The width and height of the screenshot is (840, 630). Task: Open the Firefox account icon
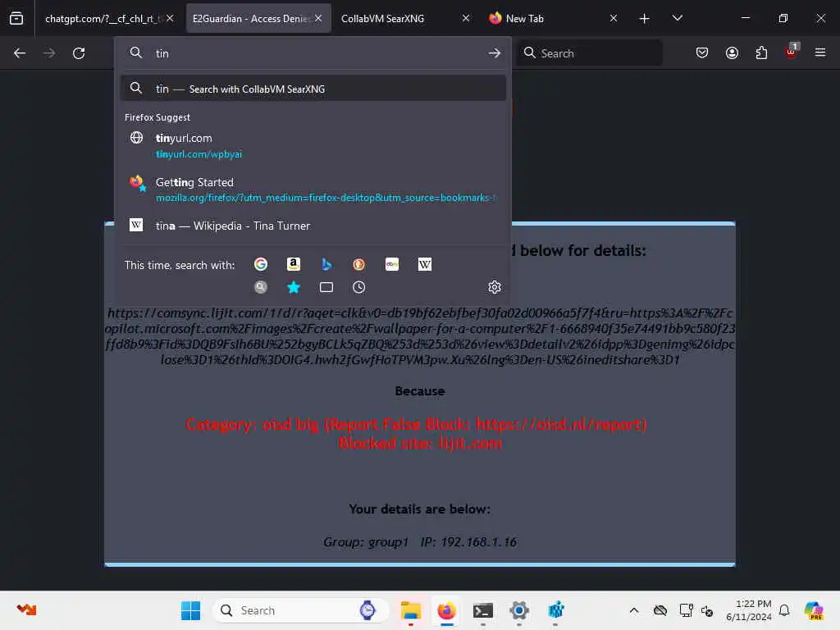coord(732,52)
